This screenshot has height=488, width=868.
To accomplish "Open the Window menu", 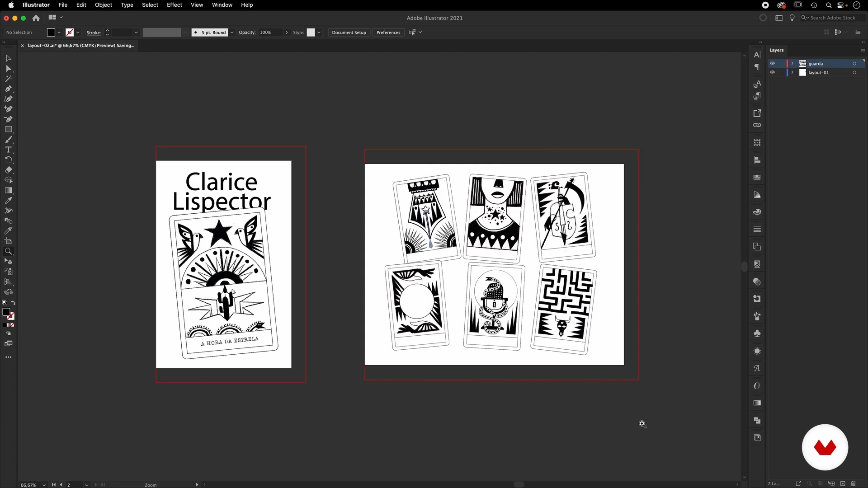I will pos(222,5).
